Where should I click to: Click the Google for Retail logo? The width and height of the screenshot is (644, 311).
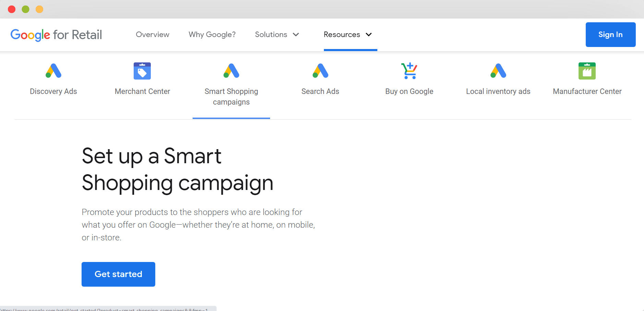coord(56,35)
